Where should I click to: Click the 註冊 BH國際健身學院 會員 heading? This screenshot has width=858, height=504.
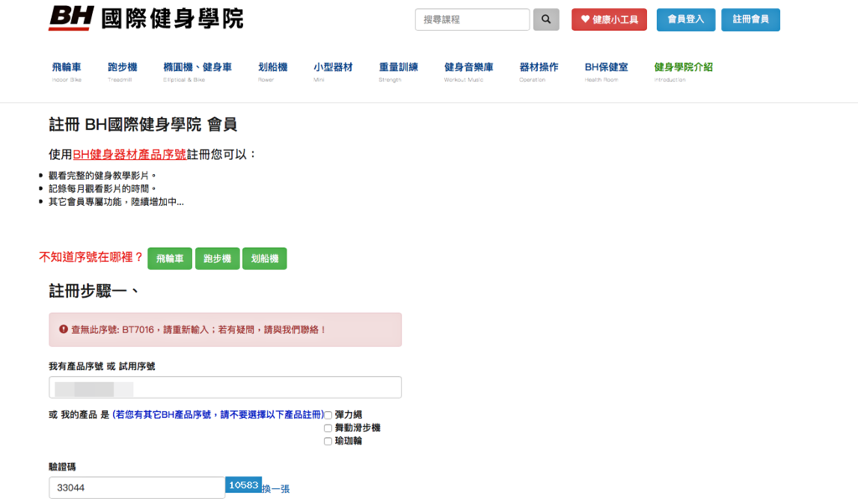coord(142,125)
